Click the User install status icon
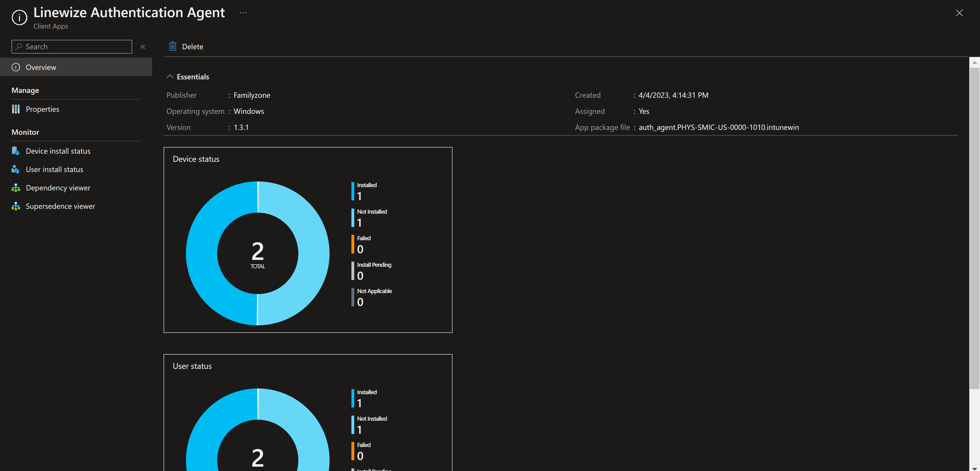The image size is (980, 471). (16, 169)
